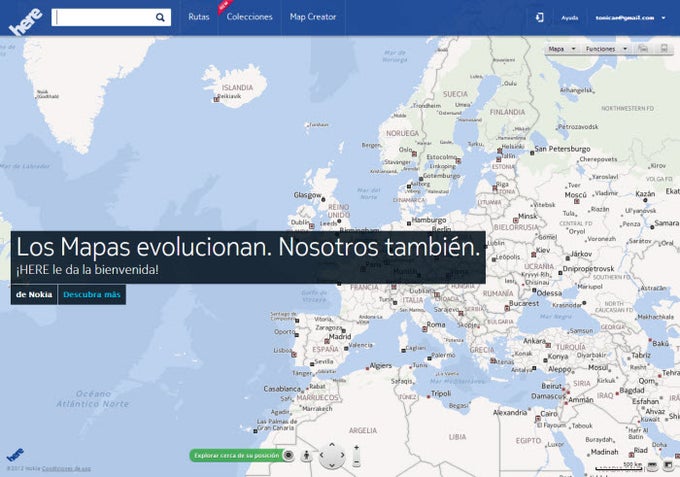The height and width of the screenshot is (477, 680).
Task: Click the small HERE logo near the copyright
Action: pos(15,454)
